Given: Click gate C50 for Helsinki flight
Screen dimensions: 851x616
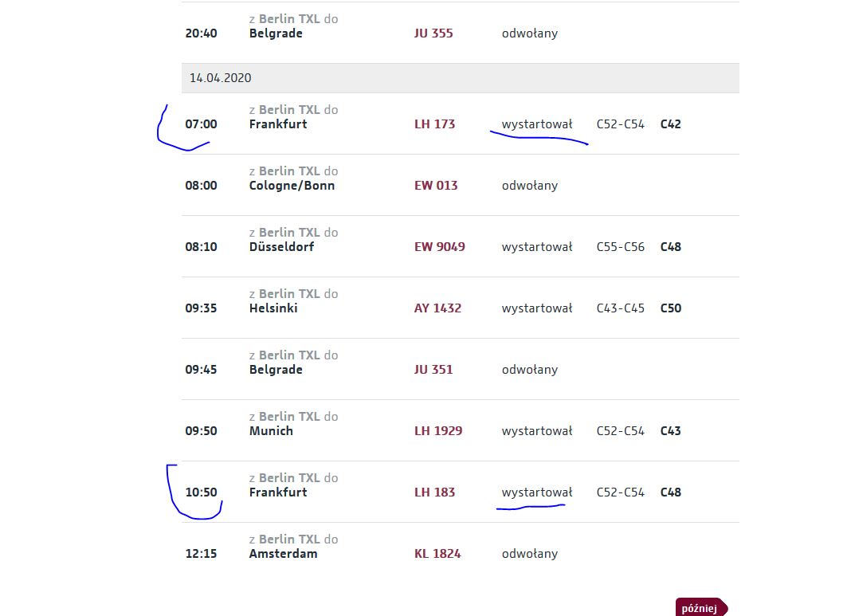Looking at the screenshot, I should coord(670,308).
